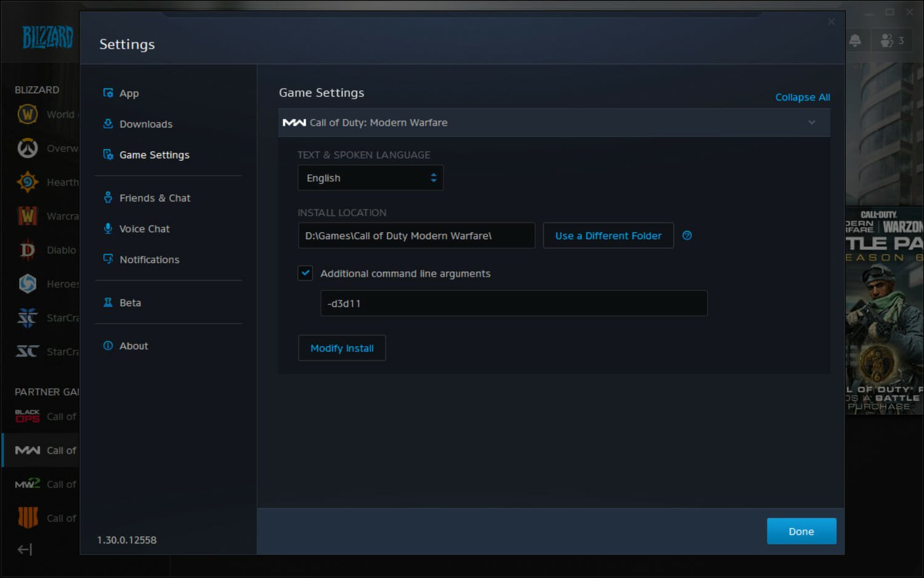
Task: Select Call of Duty Black Ops icon
Action: (x=27, y=416)
